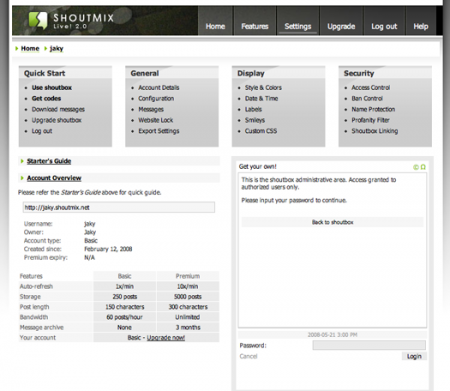Click the Login button
Image resolution: width=450 pixels, height=391 pixels.
click(x=414, y=356)
